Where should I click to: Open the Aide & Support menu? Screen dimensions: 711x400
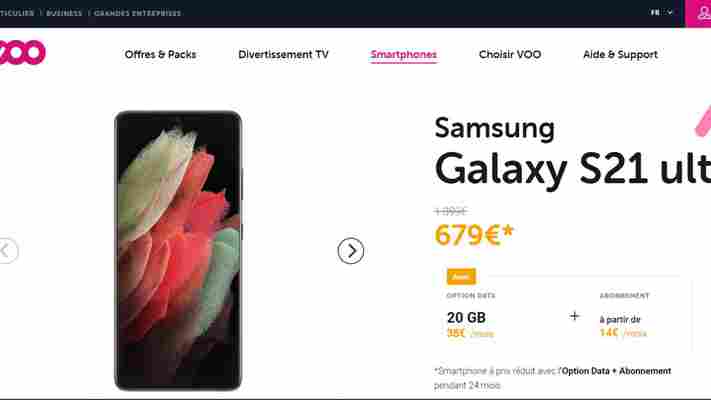click(x=620, y=54)
